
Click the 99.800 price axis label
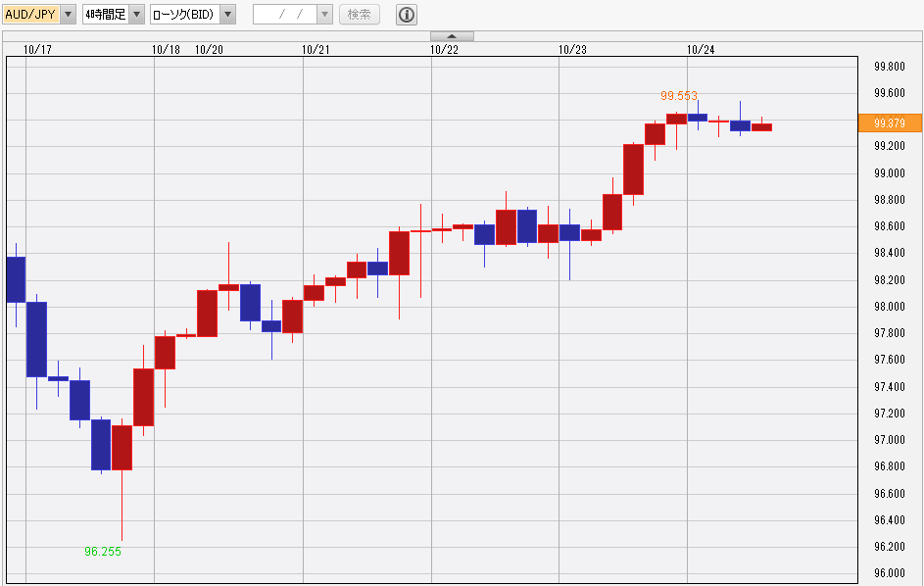tap(890, 67)
